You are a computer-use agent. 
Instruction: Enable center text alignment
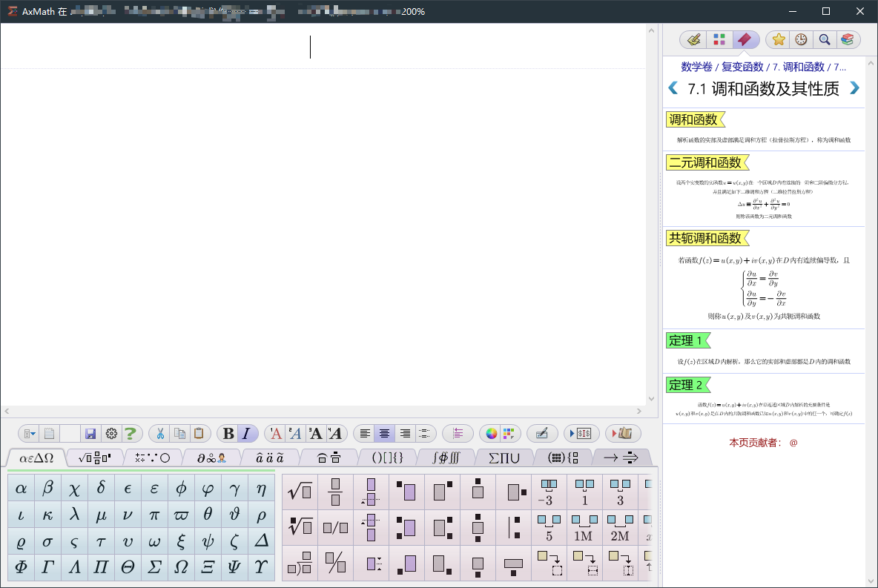pyautogui.click(x=384, y=435)
